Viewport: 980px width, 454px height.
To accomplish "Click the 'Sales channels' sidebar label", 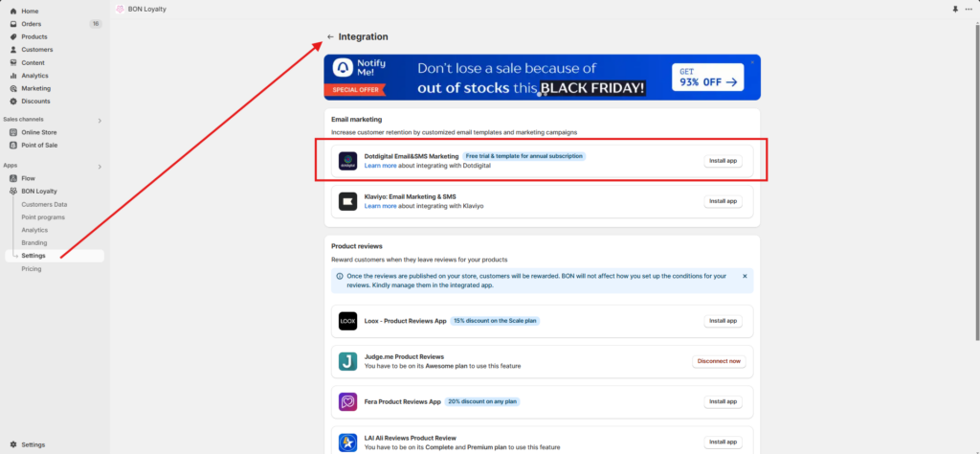I will click(x=23, y=120).
